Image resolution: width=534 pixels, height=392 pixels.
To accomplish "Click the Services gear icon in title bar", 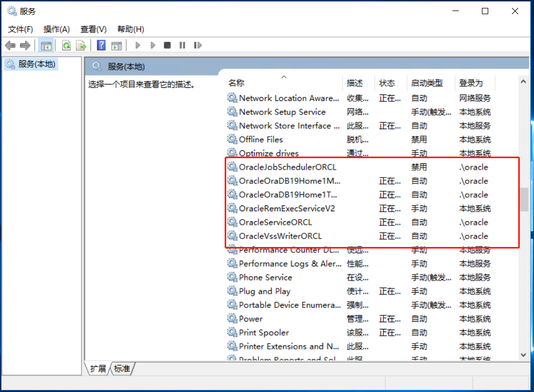I will point(12,11).
